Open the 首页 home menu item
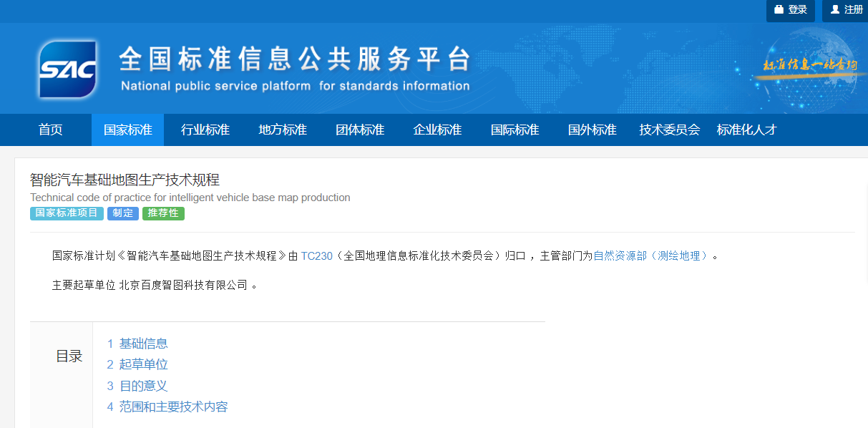This screenshot has width=868, height=428. 50,130
